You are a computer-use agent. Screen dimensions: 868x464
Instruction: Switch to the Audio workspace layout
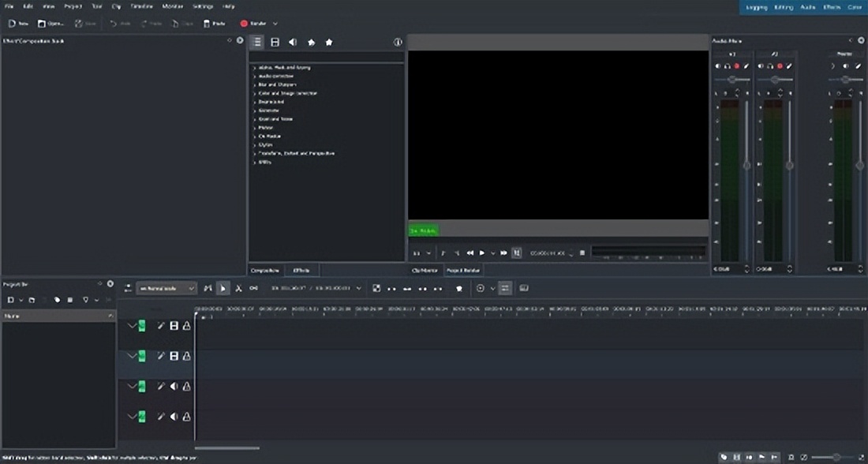[x=808, y=7]
